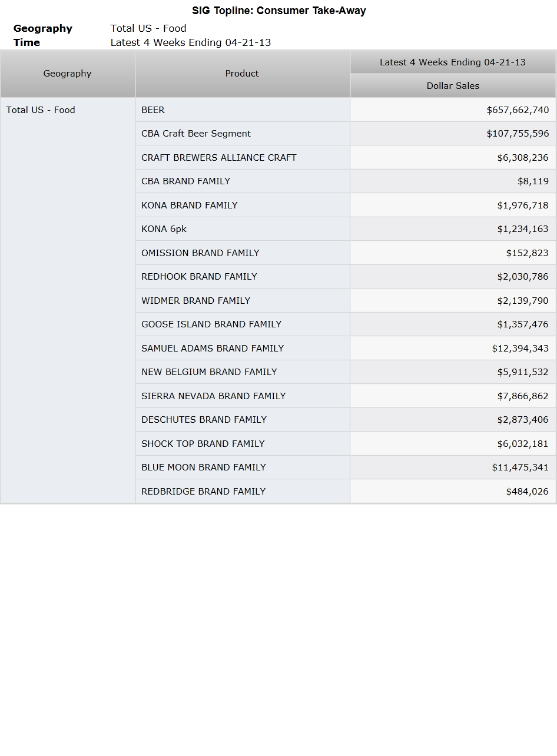Click the $1,976,718 sales value

click(523, 205)
